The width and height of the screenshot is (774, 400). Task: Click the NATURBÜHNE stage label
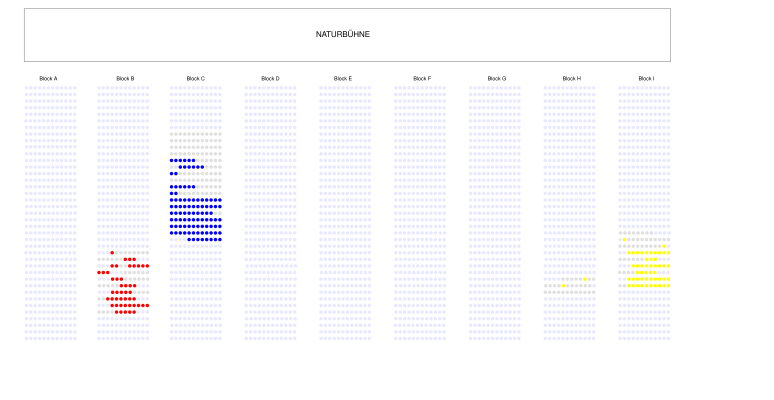pos(343,34)
